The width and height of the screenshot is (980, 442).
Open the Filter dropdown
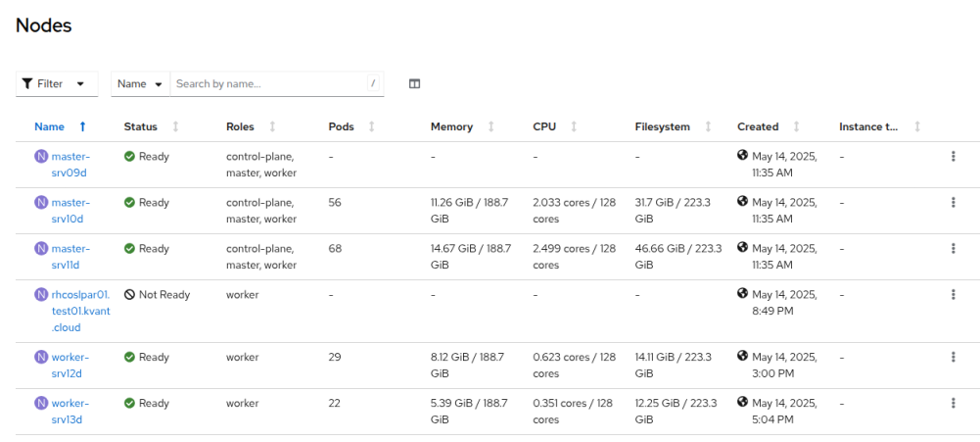click(56, 84)
